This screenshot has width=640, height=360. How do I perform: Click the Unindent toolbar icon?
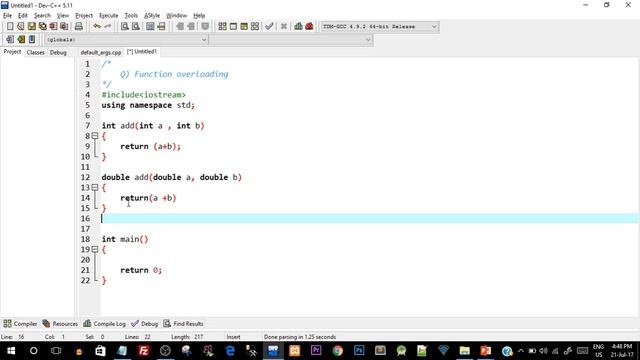191,27
